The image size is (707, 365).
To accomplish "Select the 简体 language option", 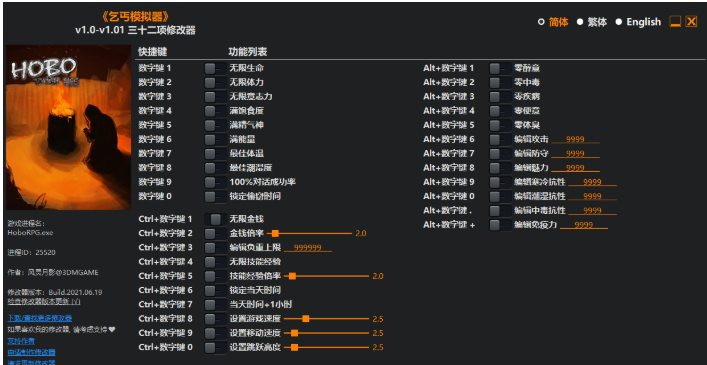I will [x=553, y=22].
